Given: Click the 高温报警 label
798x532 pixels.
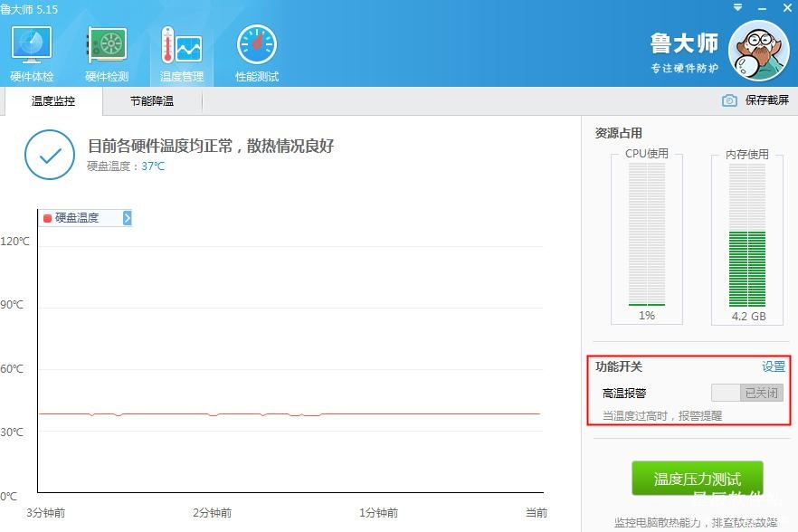Looking at the screenshot, I should pos(624,393).
